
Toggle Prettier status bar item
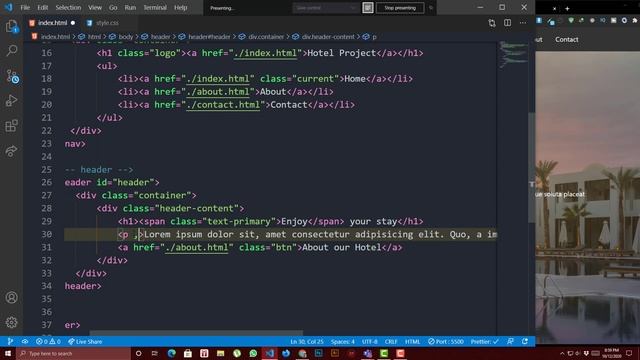[x=484, y=342]
